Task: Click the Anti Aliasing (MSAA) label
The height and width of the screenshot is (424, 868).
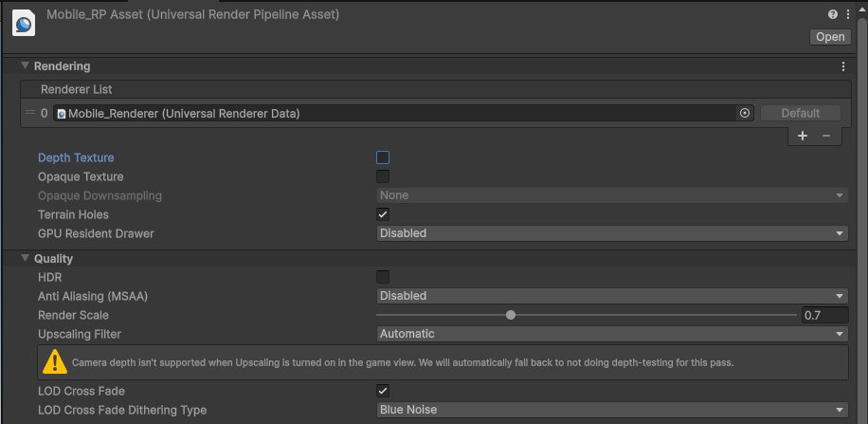Action: pos(93,297)
